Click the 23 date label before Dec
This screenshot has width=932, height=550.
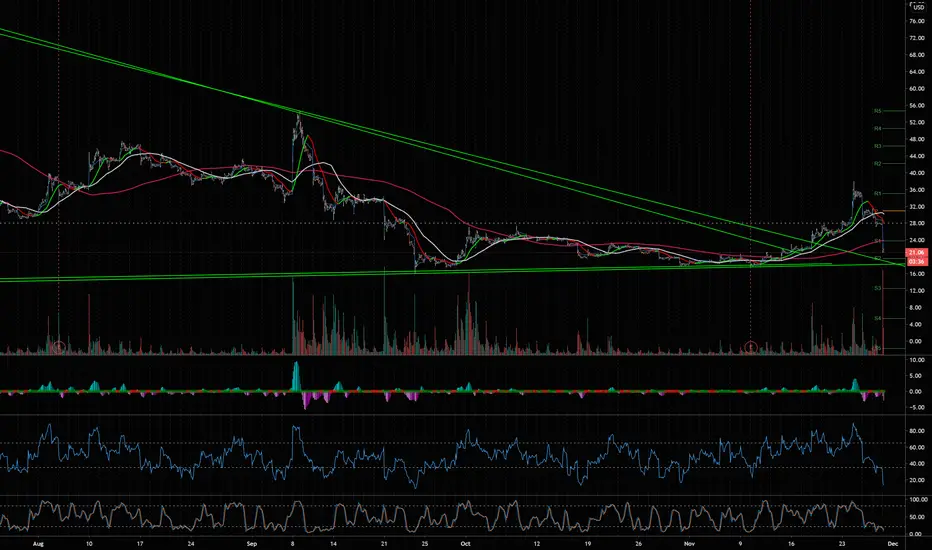[842, 544]
